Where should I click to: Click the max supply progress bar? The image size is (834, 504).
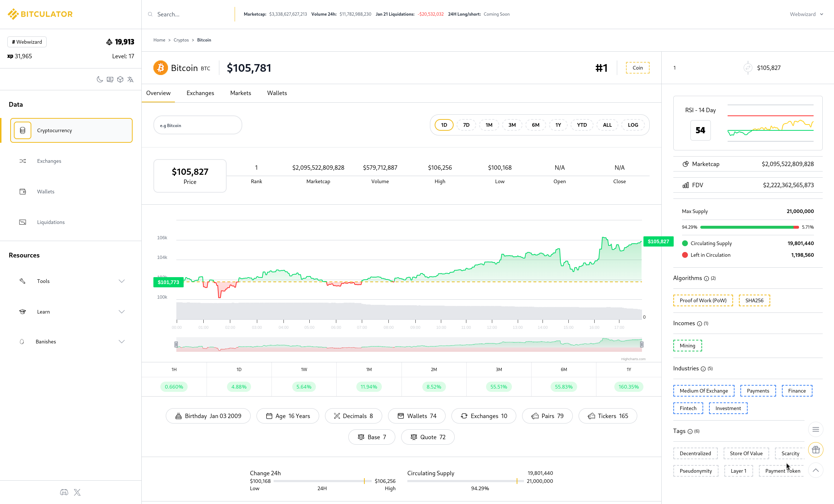[749, 227]
